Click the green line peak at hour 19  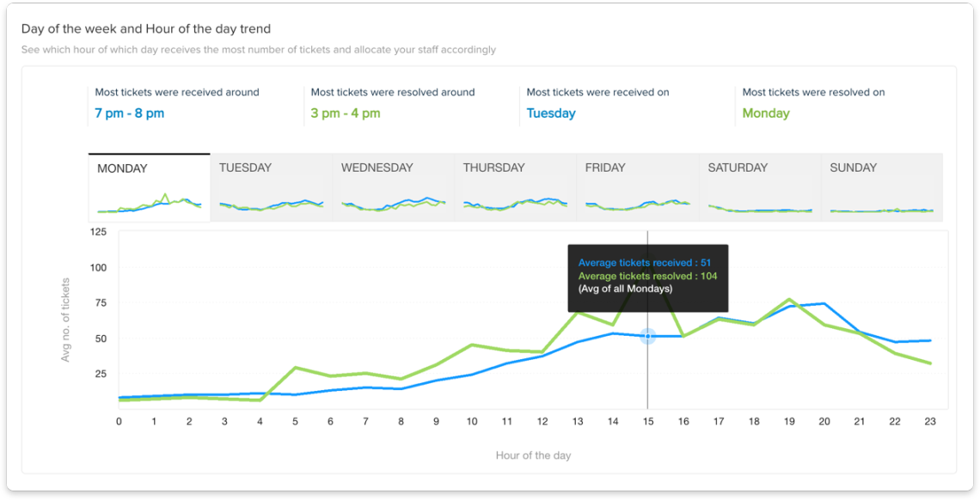790,299
